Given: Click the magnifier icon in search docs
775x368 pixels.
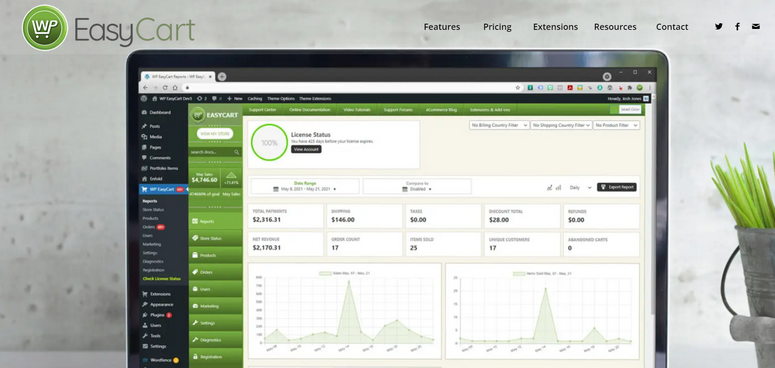Looking at the screenshot, I should 237,152.
